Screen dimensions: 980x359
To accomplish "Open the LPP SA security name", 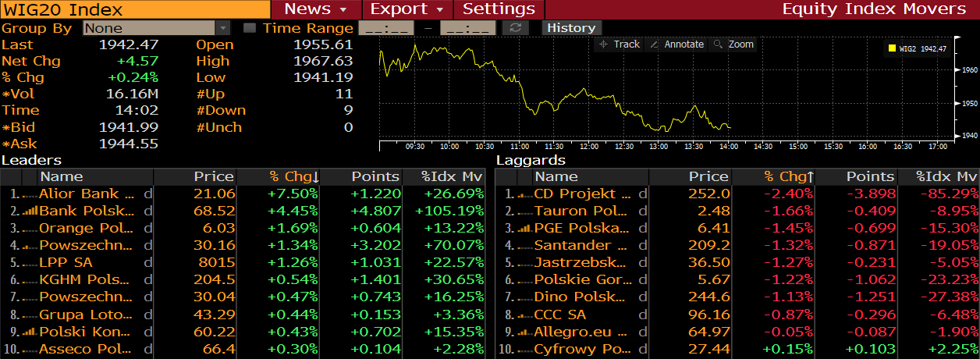I will tap(66, 262).
